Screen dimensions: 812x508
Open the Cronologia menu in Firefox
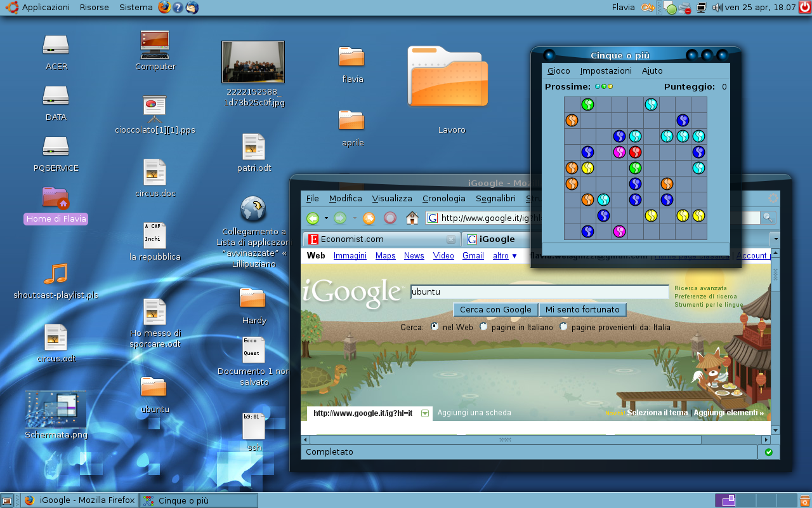tap(443, 199)
